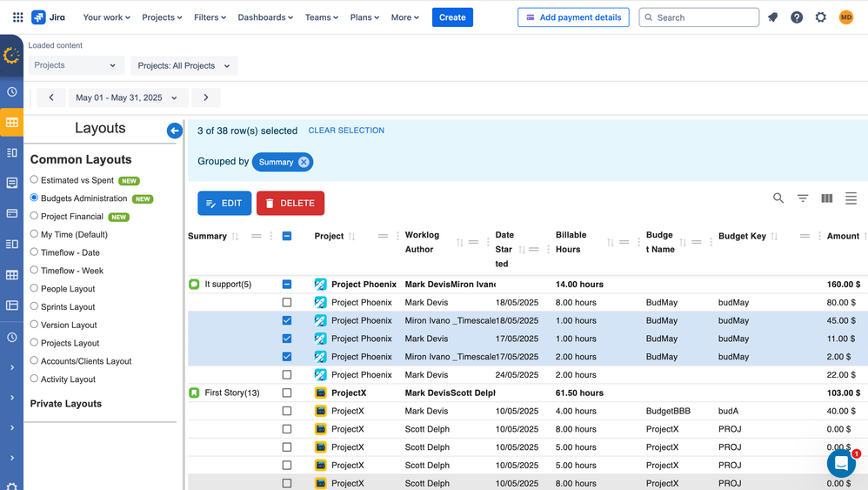Open the Filters menu

pyautogui.click(x=210, y=17)
